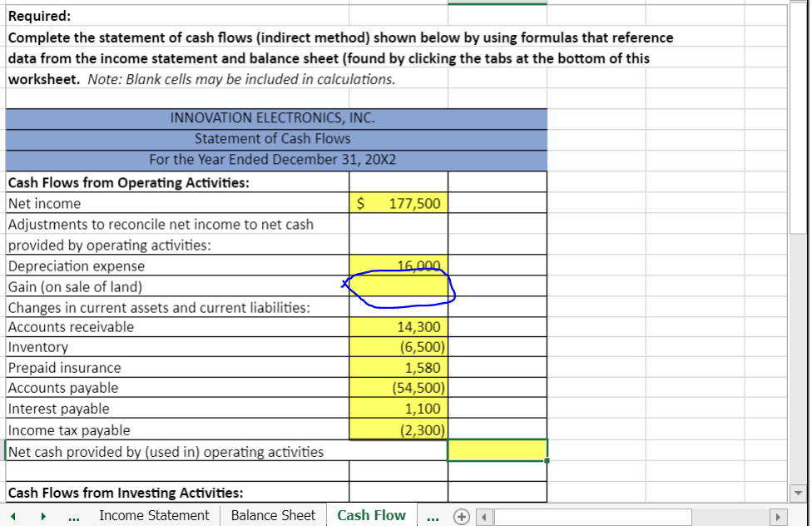Switch to the Balance Sheet tab

[x=272, y=516]
